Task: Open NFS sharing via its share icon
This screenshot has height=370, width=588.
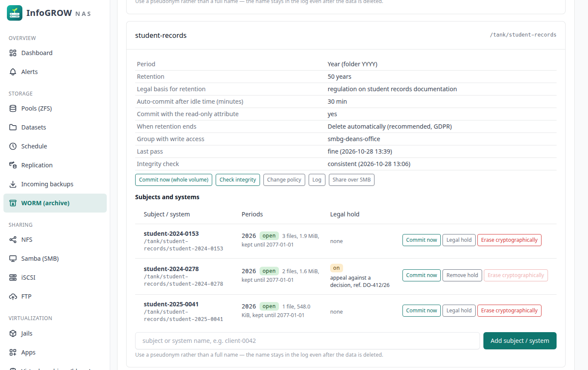Action: [x=13, y=240]
